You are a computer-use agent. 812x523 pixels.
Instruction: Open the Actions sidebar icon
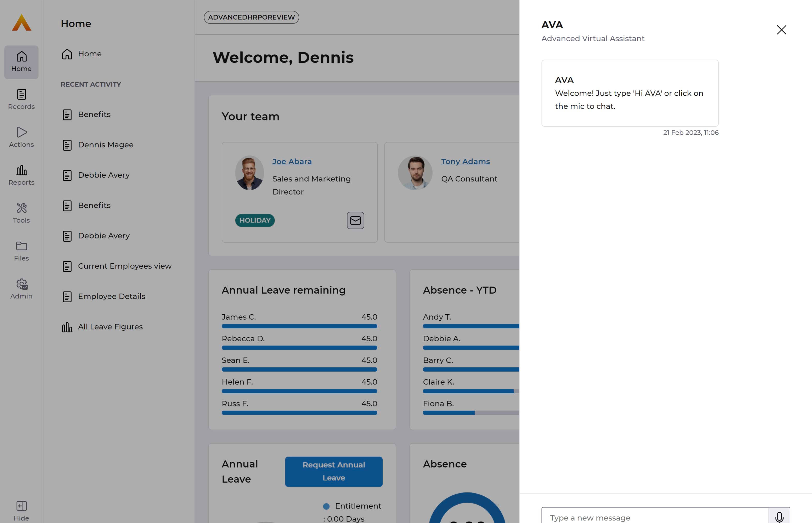21,137
